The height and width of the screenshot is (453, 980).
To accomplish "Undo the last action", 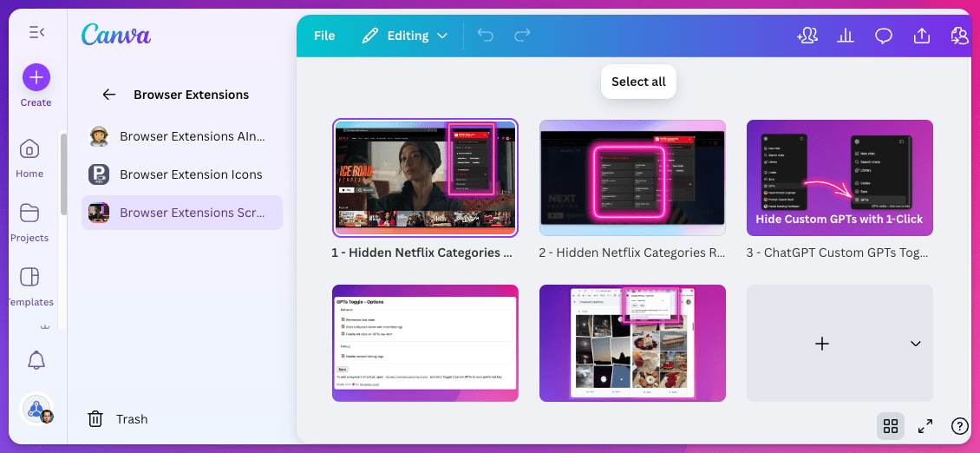I will [485, 36].
